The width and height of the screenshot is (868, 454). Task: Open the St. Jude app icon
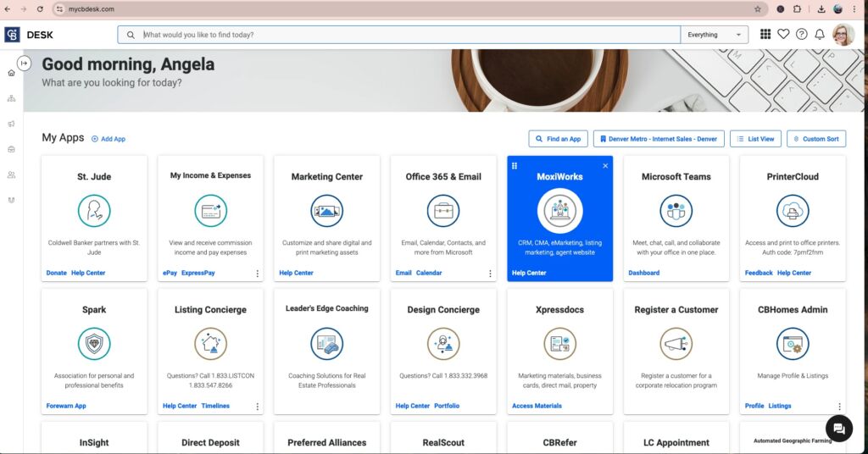coord(94,211)
